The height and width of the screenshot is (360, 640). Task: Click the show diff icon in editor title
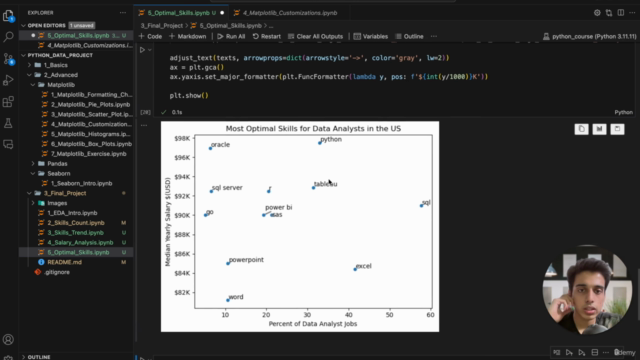[609, 13]
